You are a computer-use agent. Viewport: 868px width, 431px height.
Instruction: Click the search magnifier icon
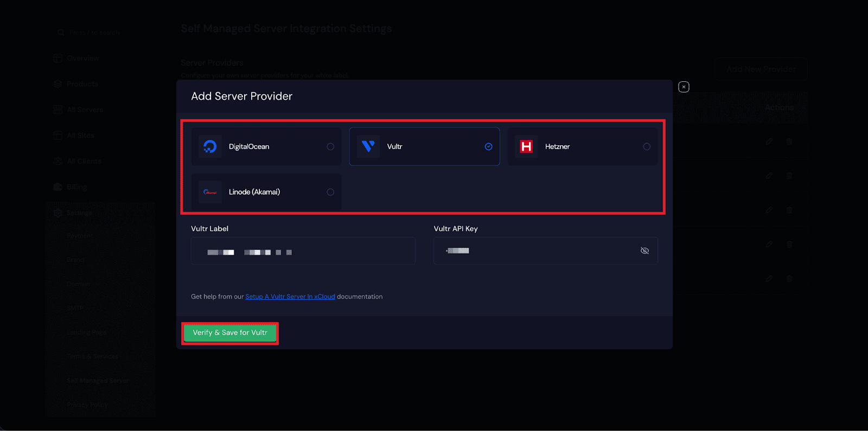tap(61, 33)
